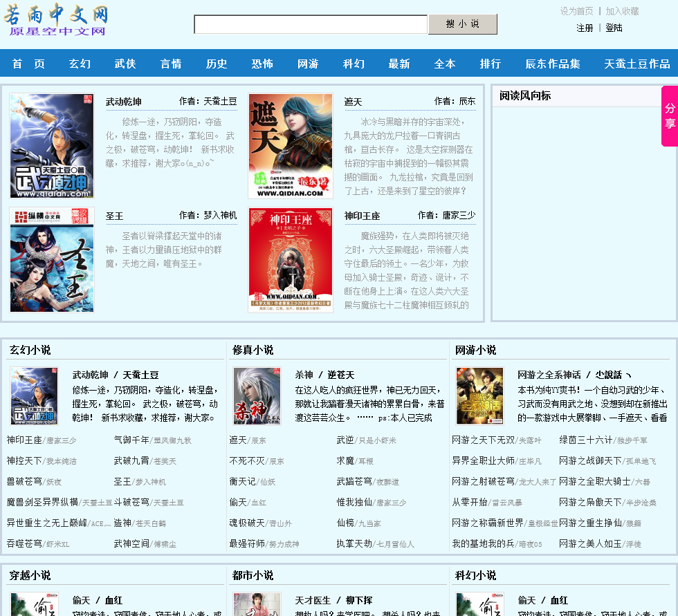Open 从零开始 novel link
This screenshot has height=616, width=678.
[x=470, y=503]
